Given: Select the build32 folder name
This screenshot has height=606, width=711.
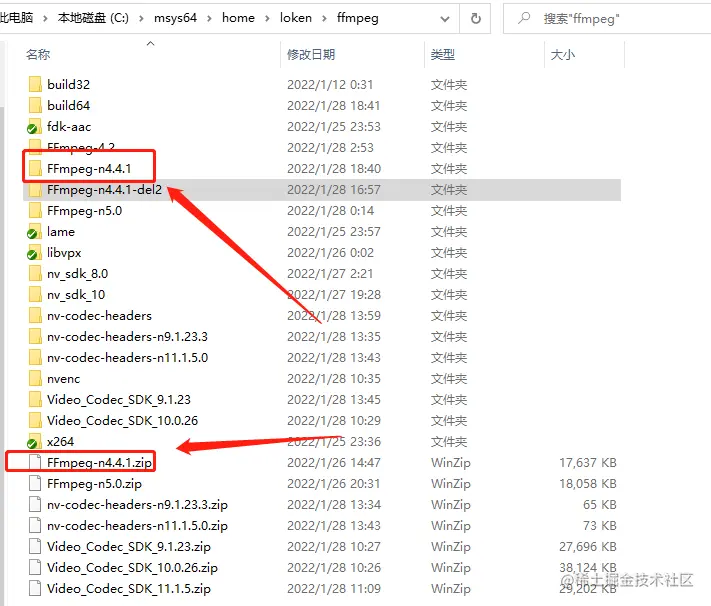Looking at the screenshot, I should tap(68, 84).
